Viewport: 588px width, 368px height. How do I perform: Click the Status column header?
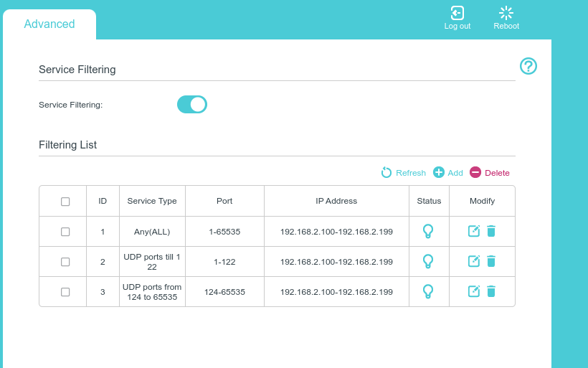[429, 201]
